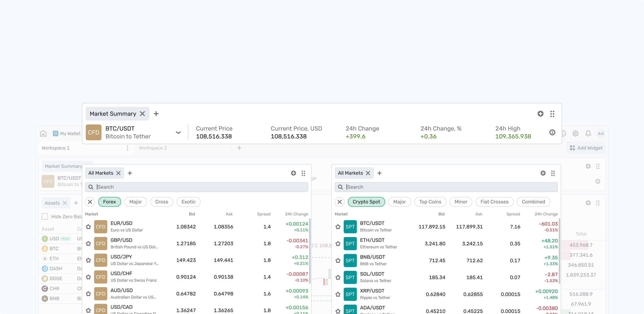This screenshot has height=314, width=644.
Task: Close right All Markets tab with Crypto Spot
Action: (x=368, y=173)
